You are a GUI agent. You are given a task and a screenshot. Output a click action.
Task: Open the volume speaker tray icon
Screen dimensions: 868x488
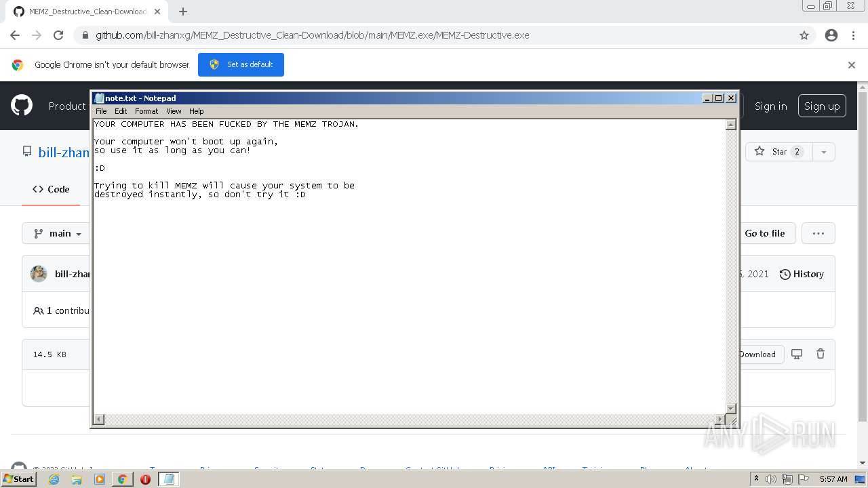pyautogui.click(x=771, y=479)
